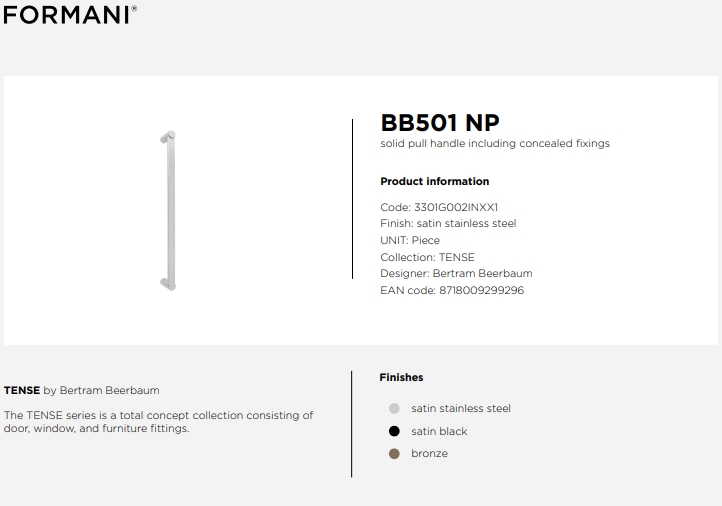Select the satin stainless steel color swatch
This screenshot has height=506, width=722.
[394, 408]
